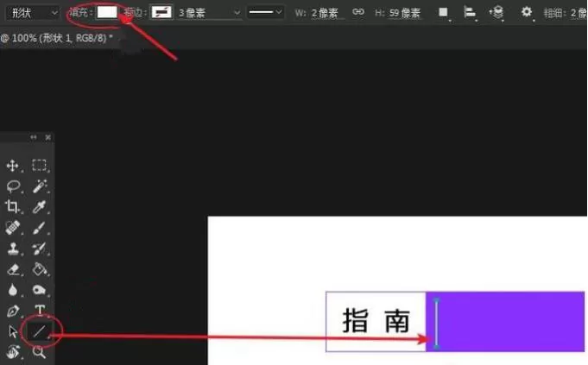
Task: Select the Move tool
Action: [x=13, y=166]
